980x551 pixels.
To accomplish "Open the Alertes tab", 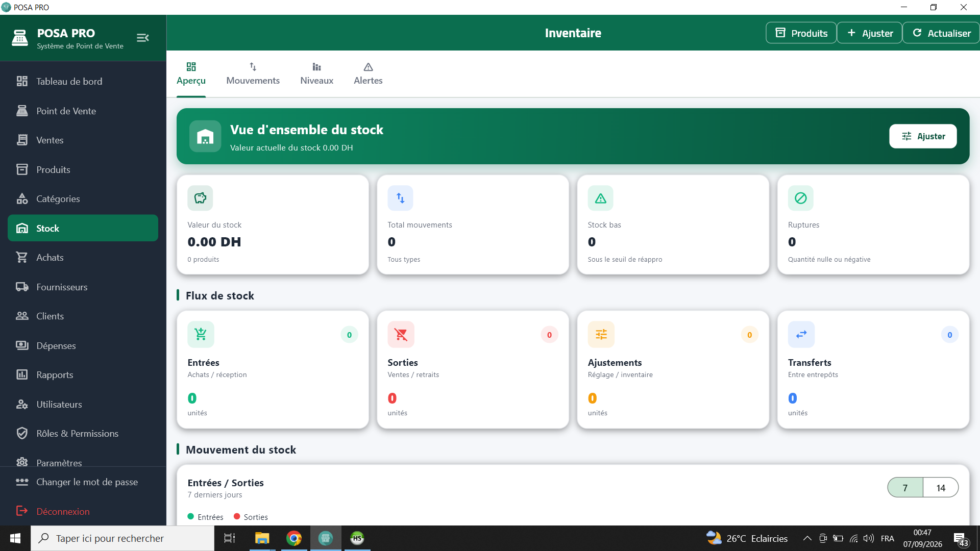I will (368, 74).
